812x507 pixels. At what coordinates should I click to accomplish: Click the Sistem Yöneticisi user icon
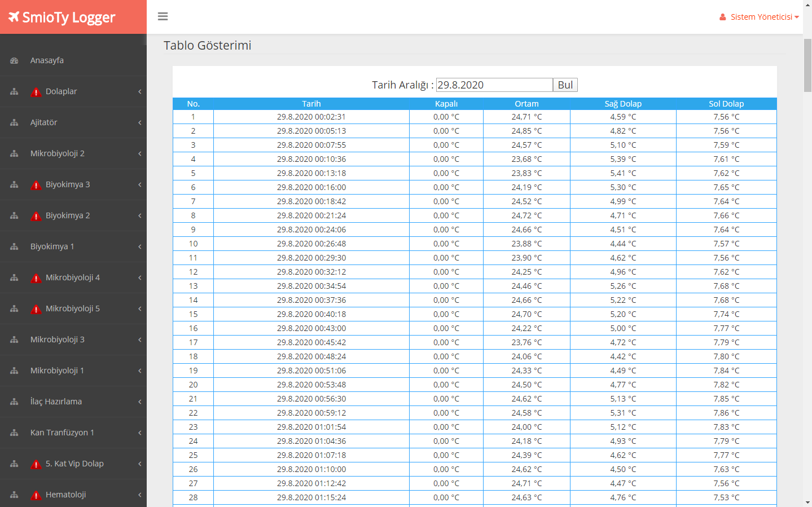pyautogui.click(x=723, y=17)
